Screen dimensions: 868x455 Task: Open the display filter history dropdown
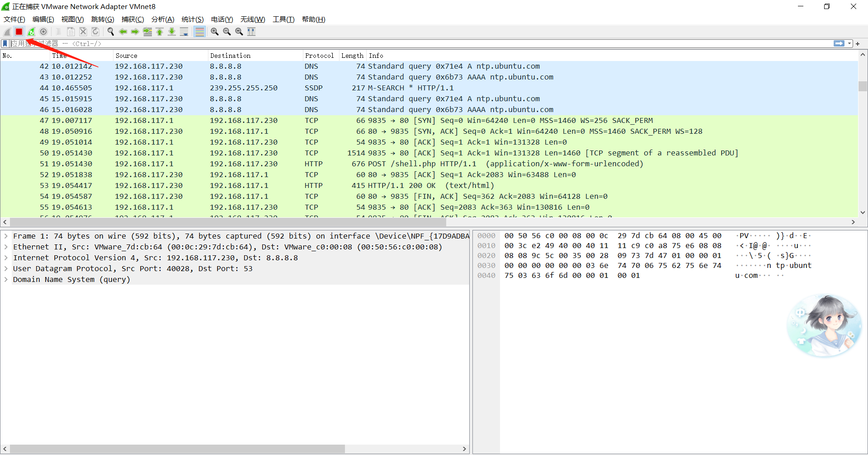pyautogui.click(x=849, y=44)
